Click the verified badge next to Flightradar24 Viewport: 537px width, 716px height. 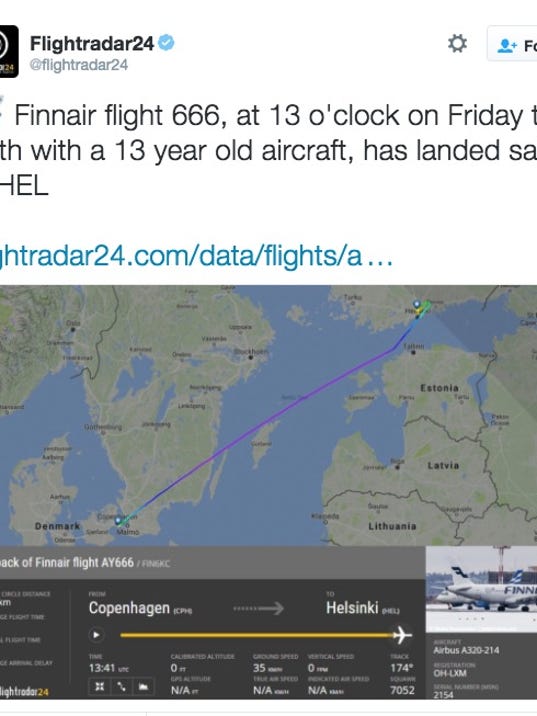point(166,43)
